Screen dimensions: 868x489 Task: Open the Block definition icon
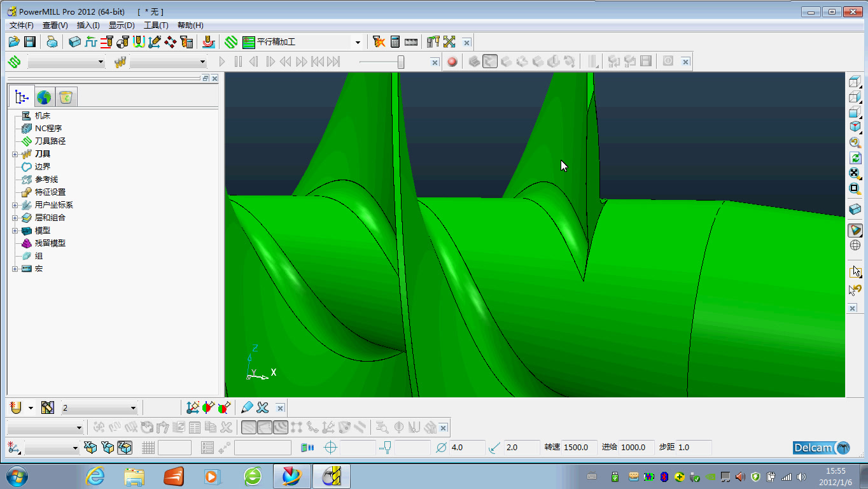pos(75,42)
